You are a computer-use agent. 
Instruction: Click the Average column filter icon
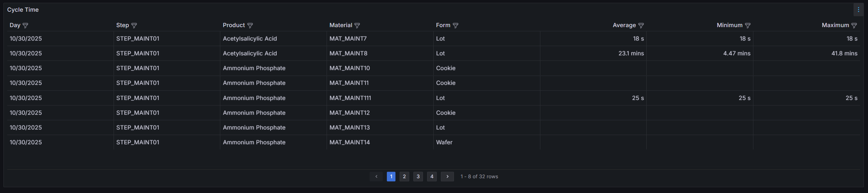641,25
